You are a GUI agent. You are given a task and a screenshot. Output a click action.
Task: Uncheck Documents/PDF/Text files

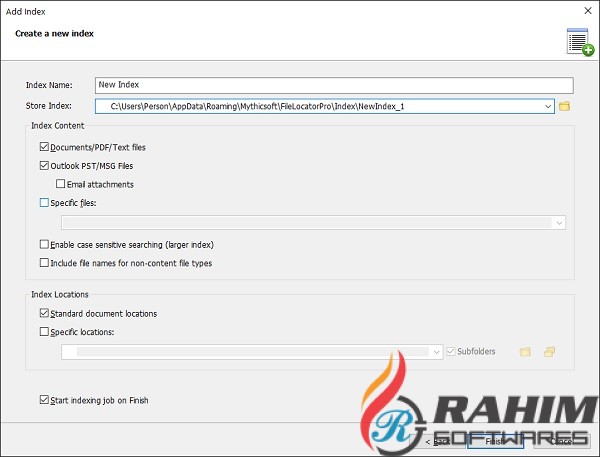click(44, 147)
